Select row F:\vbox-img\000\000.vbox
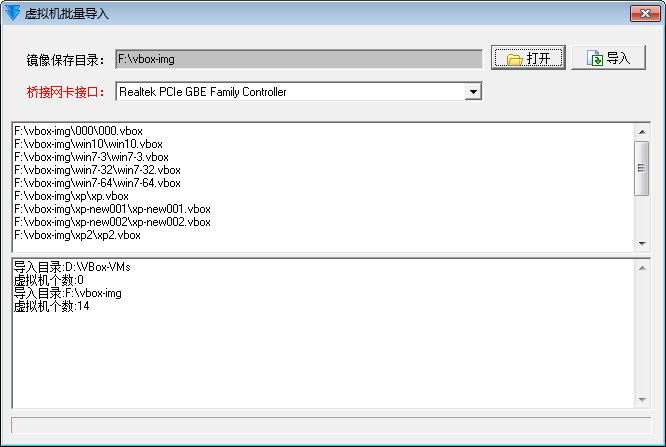Screen dimensions: 666x447 [79, 131]
